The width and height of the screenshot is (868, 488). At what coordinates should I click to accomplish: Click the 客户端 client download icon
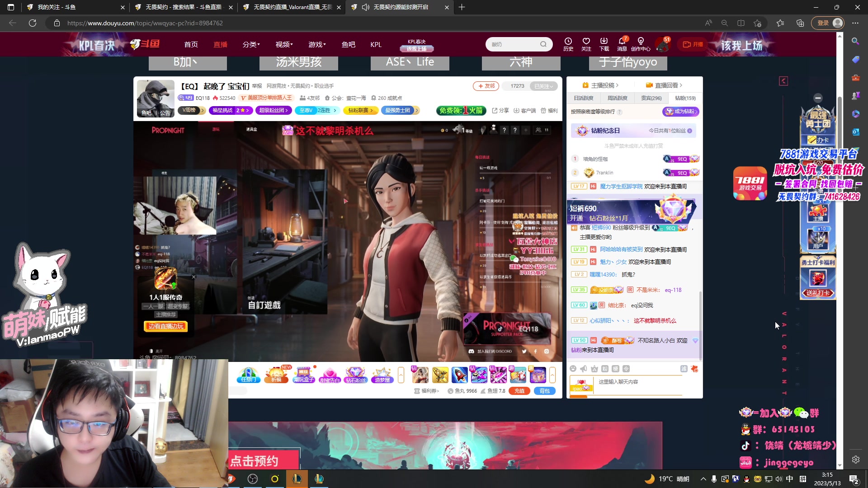pos(524,111)
